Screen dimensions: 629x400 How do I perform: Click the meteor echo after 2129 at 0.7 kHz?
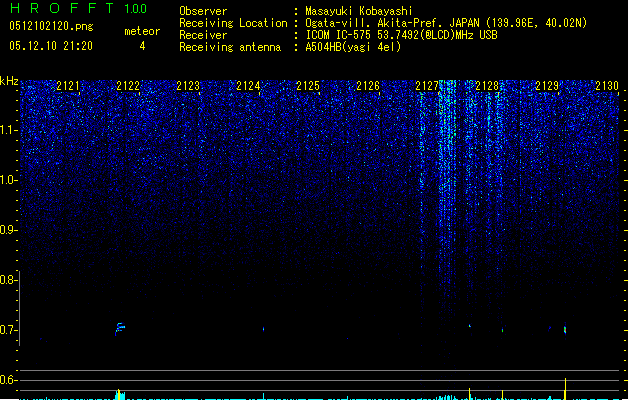[x=565, y=330]
